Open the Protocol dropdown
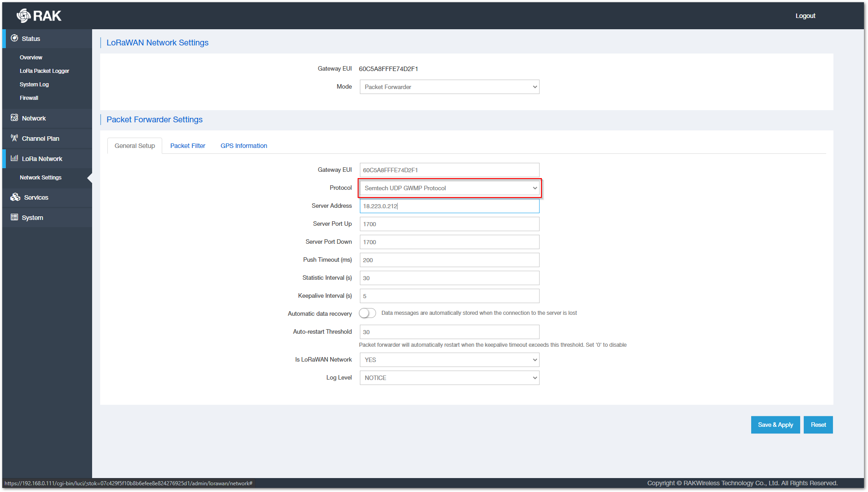 pos(449,188)
